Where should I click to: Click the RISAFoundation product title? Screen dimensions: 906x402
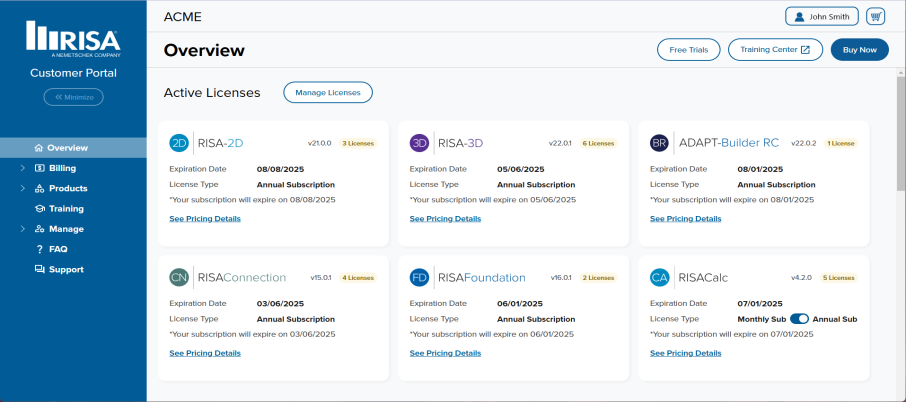(482, 278)
